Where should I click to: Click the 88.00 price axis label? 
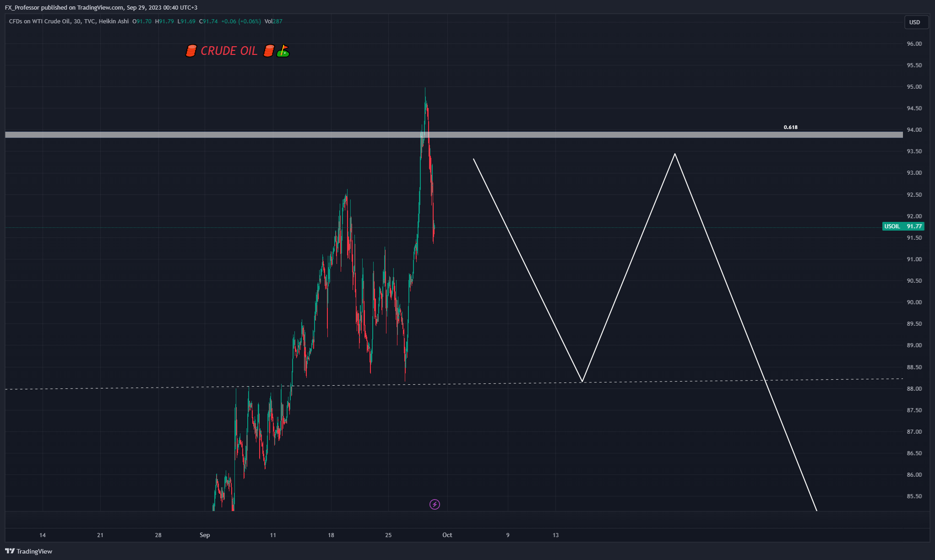point(914,389)
